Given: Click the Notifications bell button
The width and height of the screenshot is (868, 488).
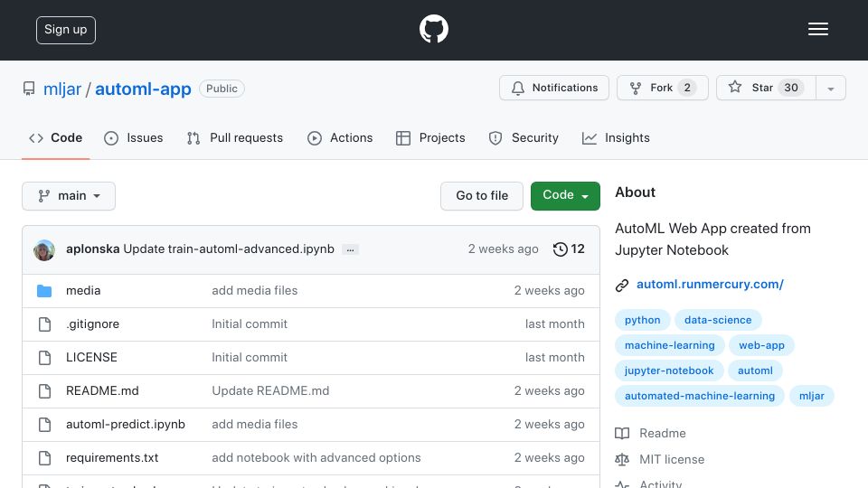Looking at the screenshot, I should click(554, 88).
